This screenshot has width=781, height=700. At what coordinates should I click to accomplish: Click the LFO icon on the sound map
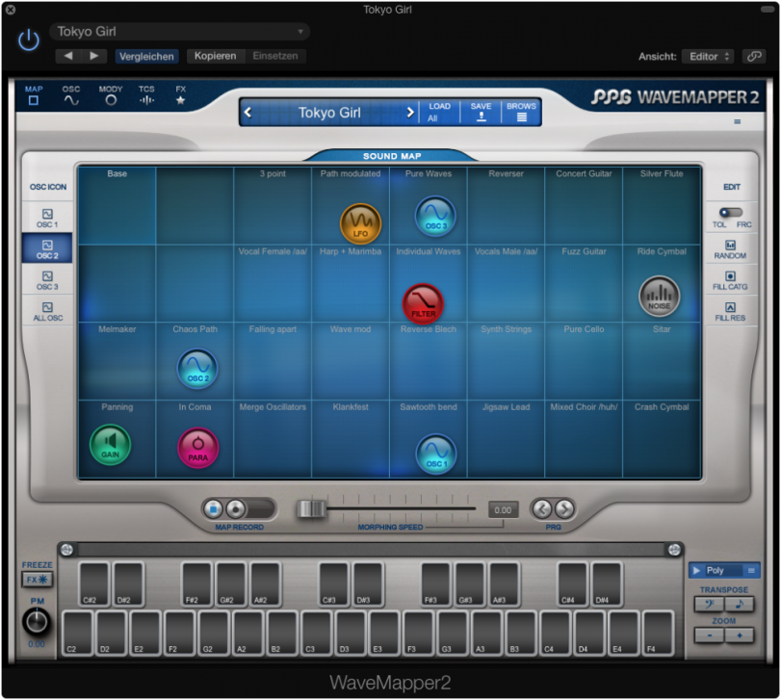360,223
